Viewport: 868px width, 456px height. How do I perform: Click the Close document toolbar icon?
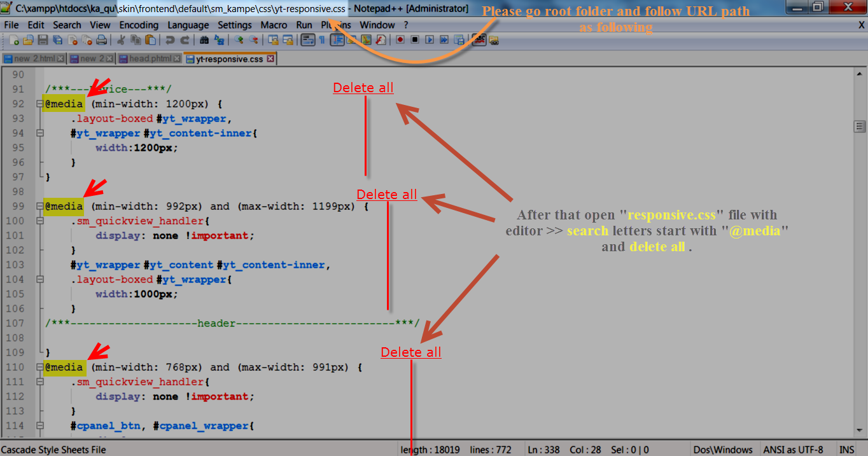(x=72, y=40)
